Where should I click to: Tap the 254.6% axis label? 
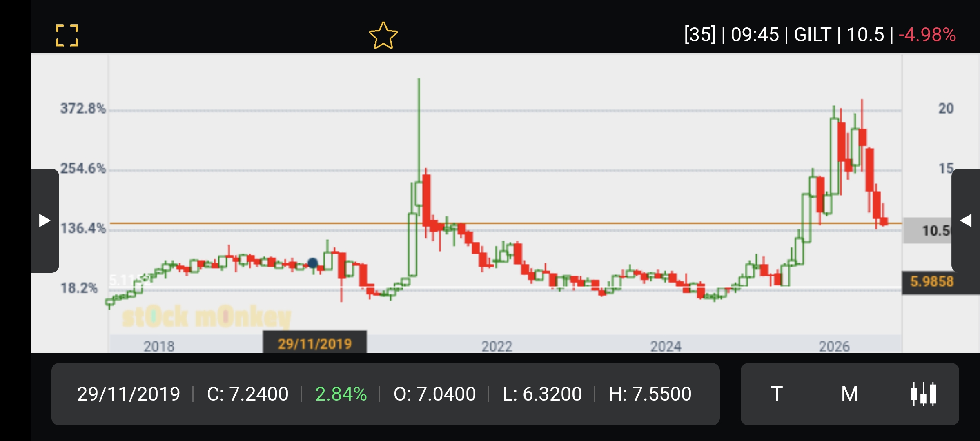[83, 168]
